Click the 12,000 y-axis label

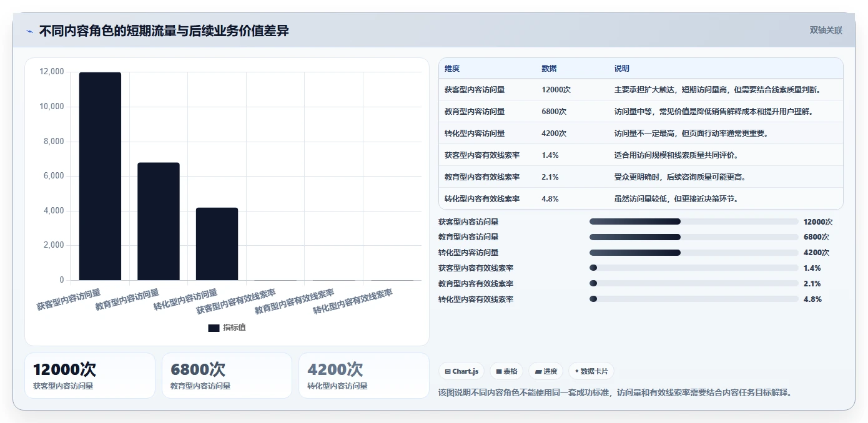tap(52, 72)
